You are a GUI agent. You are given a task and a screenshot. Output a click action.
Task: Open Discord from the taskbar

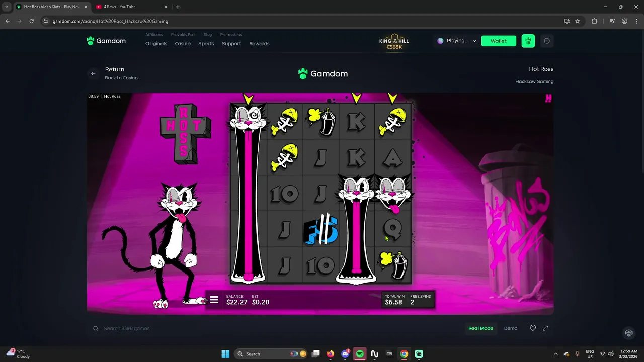[345, 354]
